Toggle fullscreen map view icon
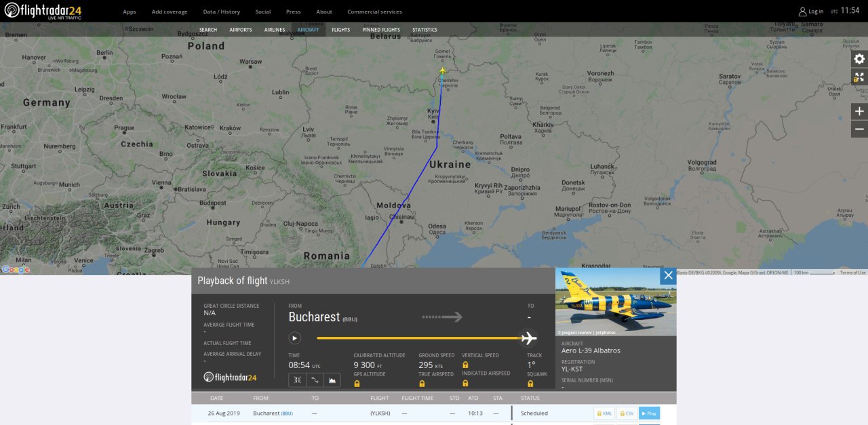The height and width of the screenshot is (425, 868). 859,77
